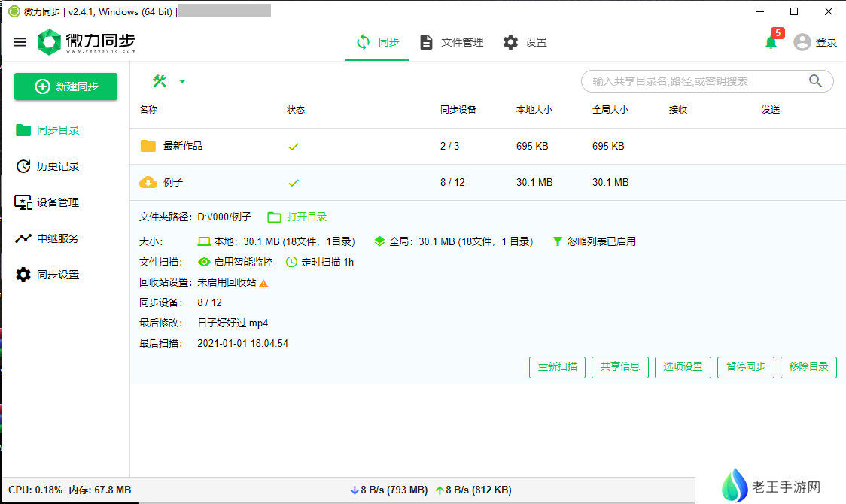Screen dimensions: 846x504
Task: Open the 设置 tab
Action: (x=525, y=42)
